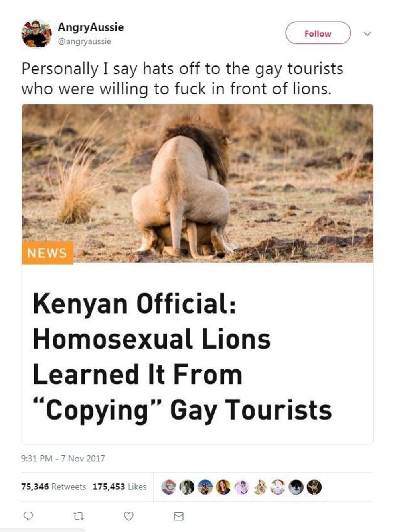The height and width of the screenshot is (532, 393).
Task: Click the fourth liker avatar with orange background
Action: point(223,487)
